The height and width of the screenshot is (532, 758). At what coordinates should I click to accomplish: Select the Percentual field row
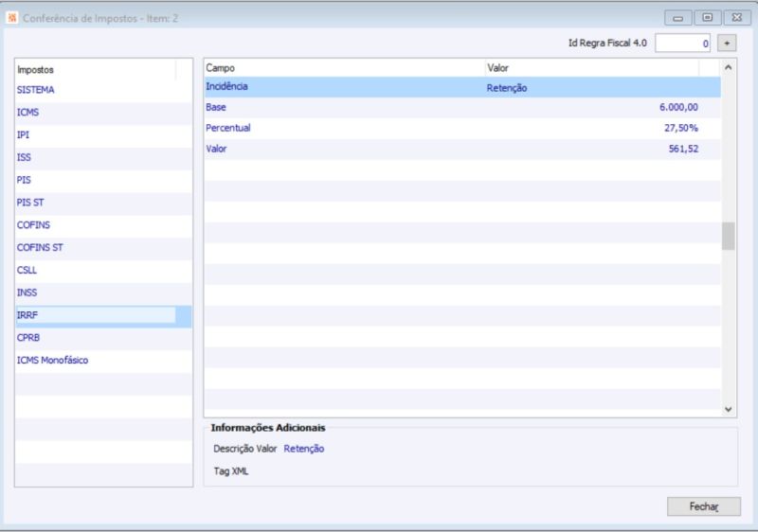pyautogui.click(x=462, y=129)
